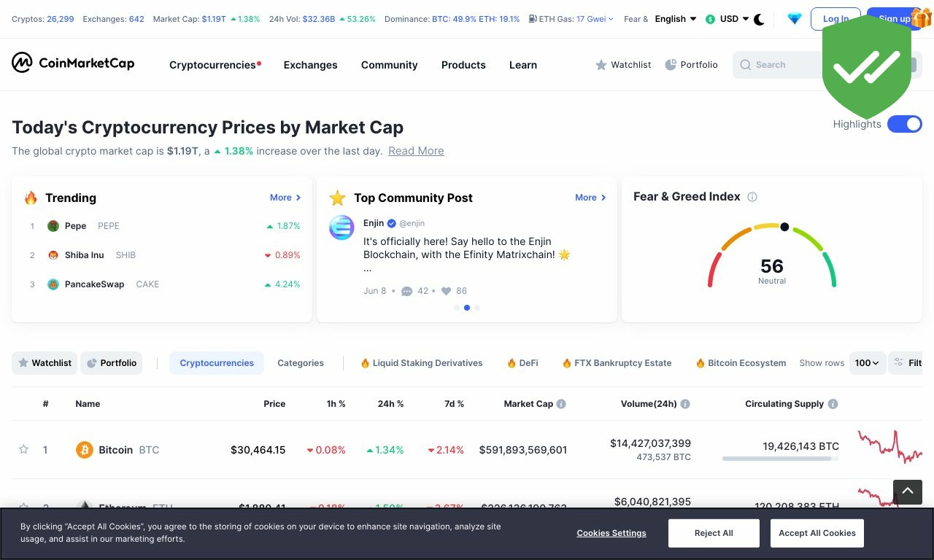
Task: Open the English language dropdown
Action: click(x=676, y=19)
